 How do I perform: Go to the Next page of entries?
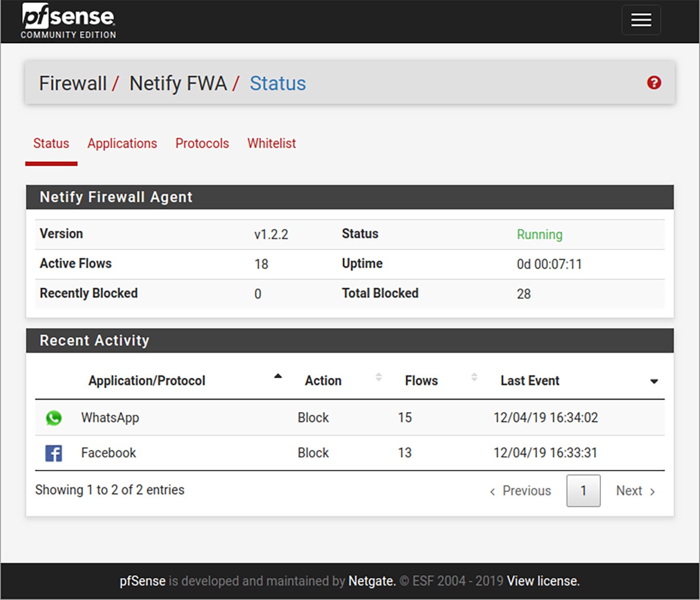pyautogui.click(x=635, y=491)
